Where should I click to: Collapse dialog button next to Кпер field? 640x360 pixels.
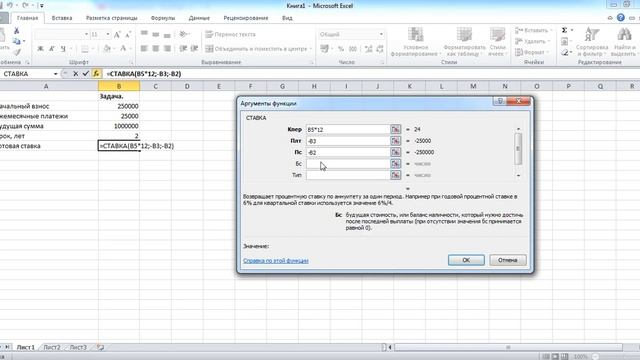coord(395,129)
